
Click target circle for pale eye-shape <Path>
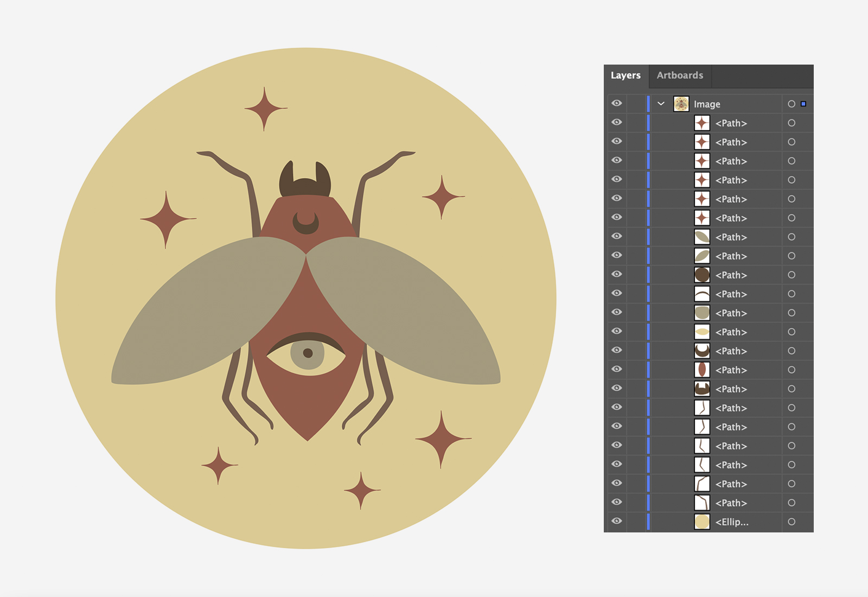pyautogui.click(x=792, y=332)
